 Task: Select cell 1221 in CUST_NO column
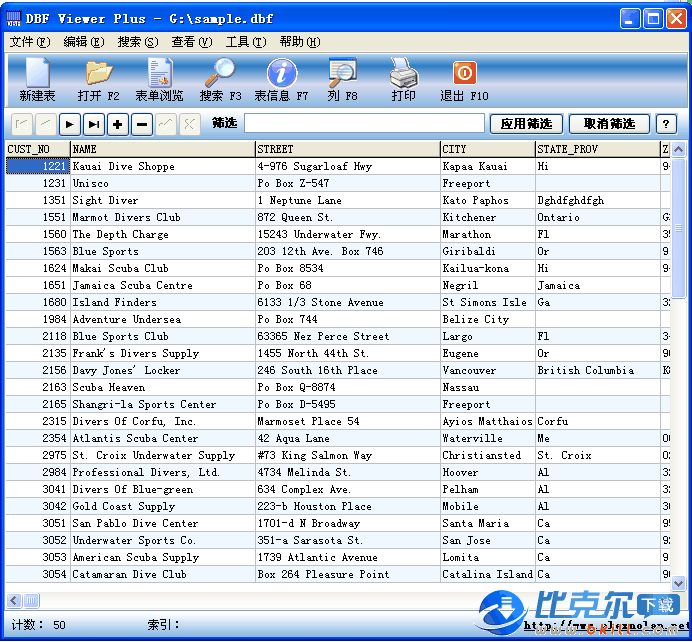(38, 166)
